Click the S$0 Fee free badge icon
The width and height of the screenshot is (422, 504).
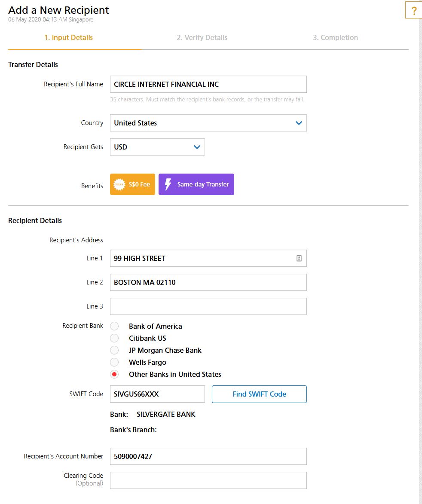[x=119, y=184]
